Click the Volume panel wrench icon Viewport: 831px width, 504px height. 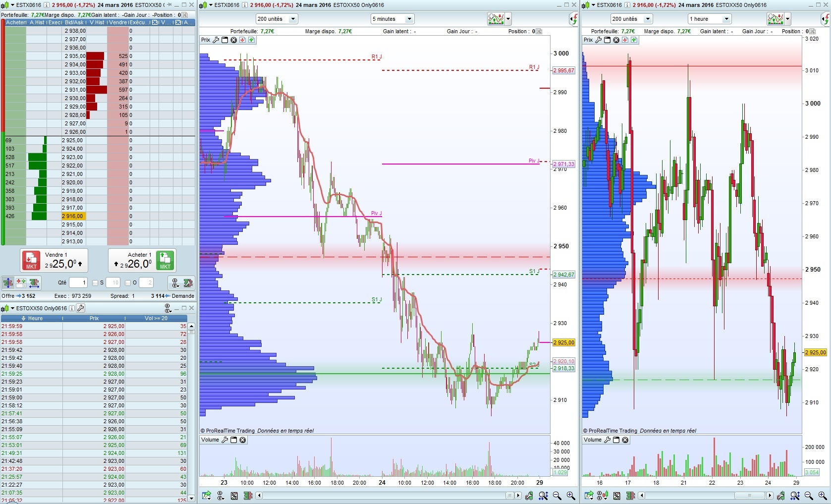[224, 440]
